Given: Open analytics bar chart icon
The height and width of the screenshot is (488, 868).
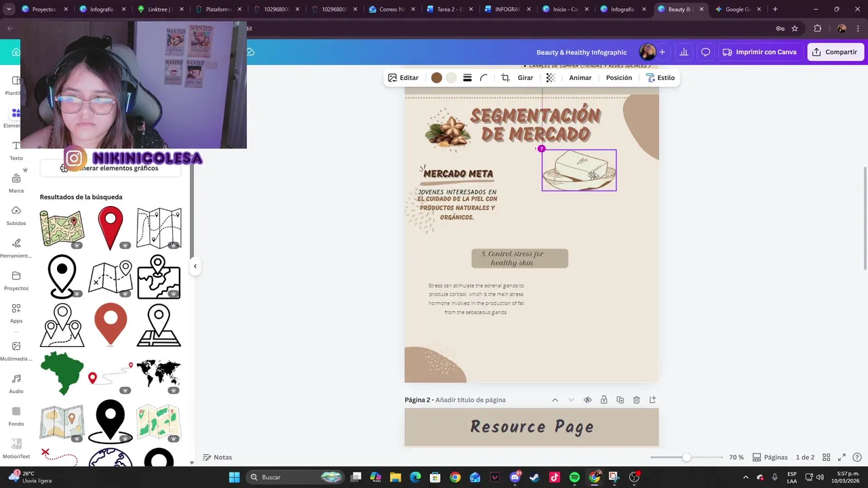Looking at the screenshot, I should (x=684, y=52).
